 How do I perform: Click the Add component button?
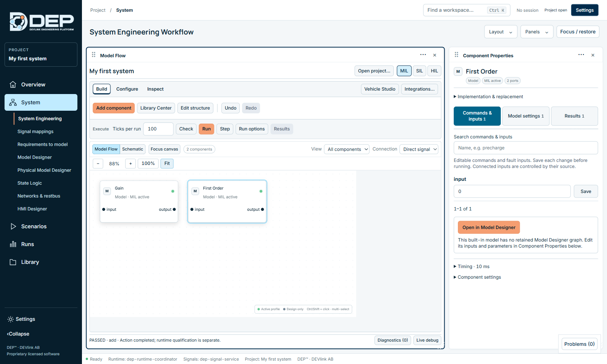(114, 108)
